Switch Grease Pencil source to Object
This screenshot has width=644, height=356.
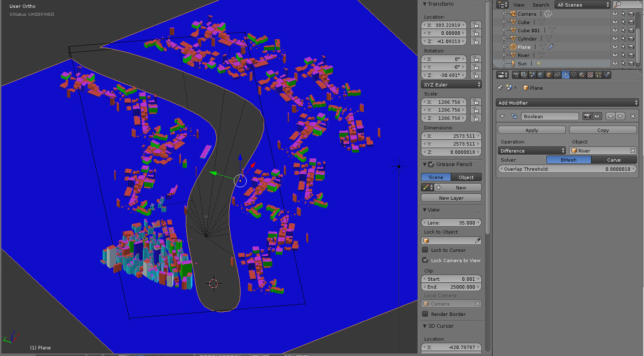(x=466, y=177)
